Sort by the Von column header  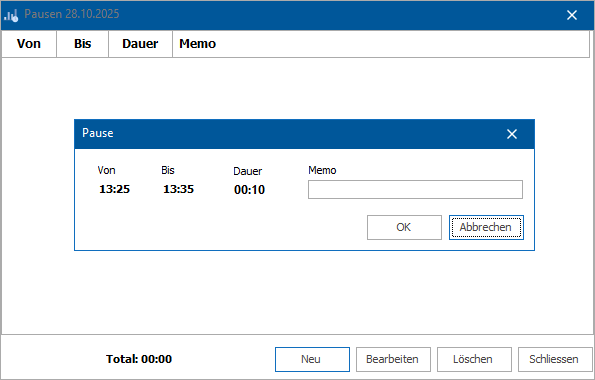[x=29, y=44]
